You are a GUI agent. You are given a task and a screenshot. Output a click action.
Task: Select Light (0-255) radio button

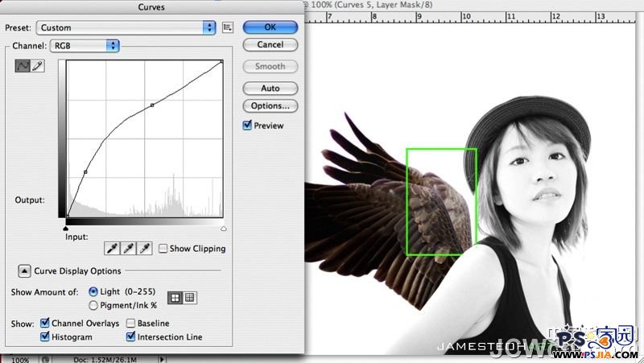coord(93,291)
